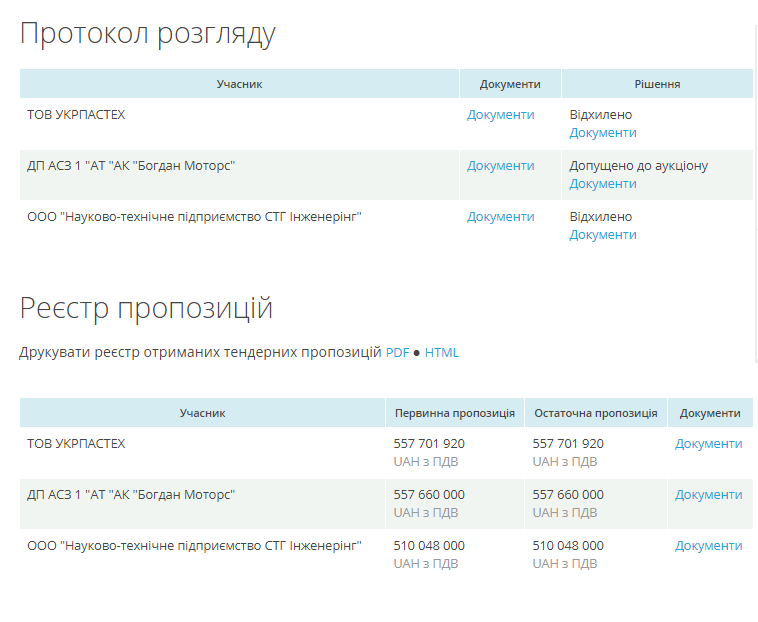
Task: Open documents link under Допущено до аукціону
Action: point(602,184)
